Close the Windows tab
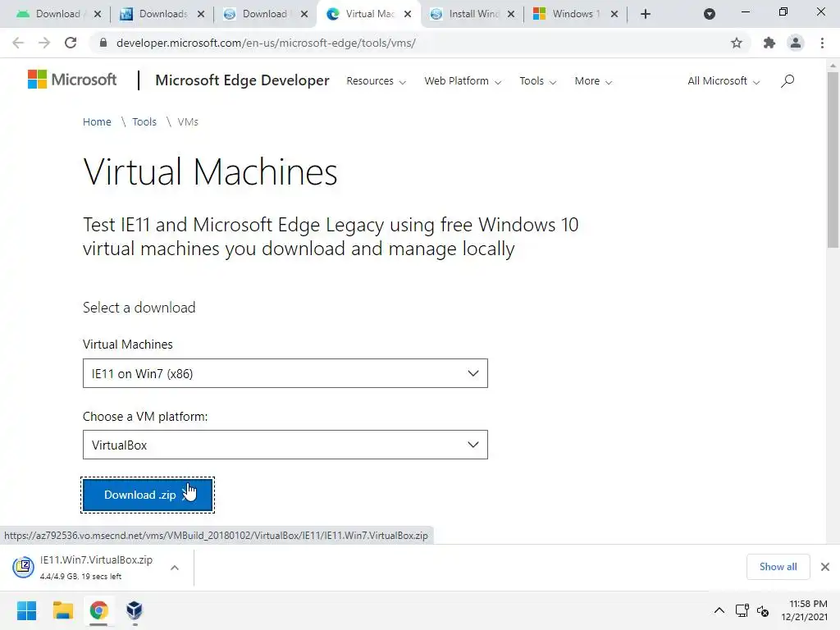840x630 pixels. click(x=614, y=14)
